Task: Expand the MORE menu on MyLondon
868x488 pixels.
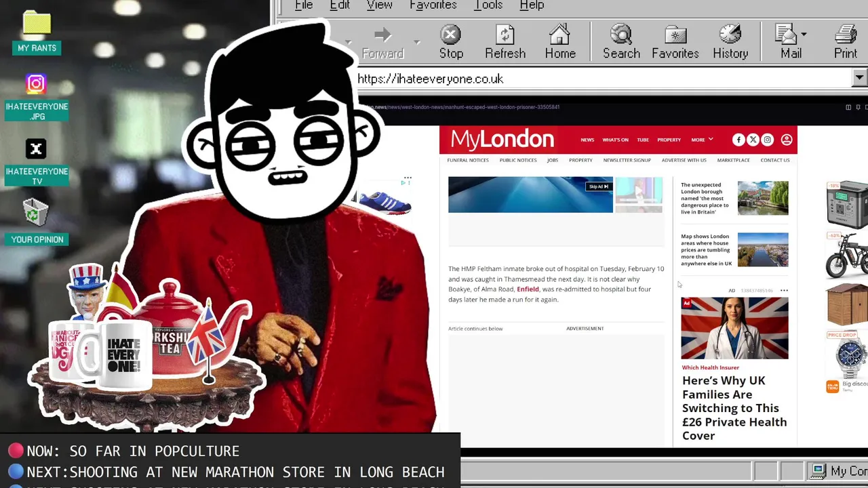Action: 702,140
